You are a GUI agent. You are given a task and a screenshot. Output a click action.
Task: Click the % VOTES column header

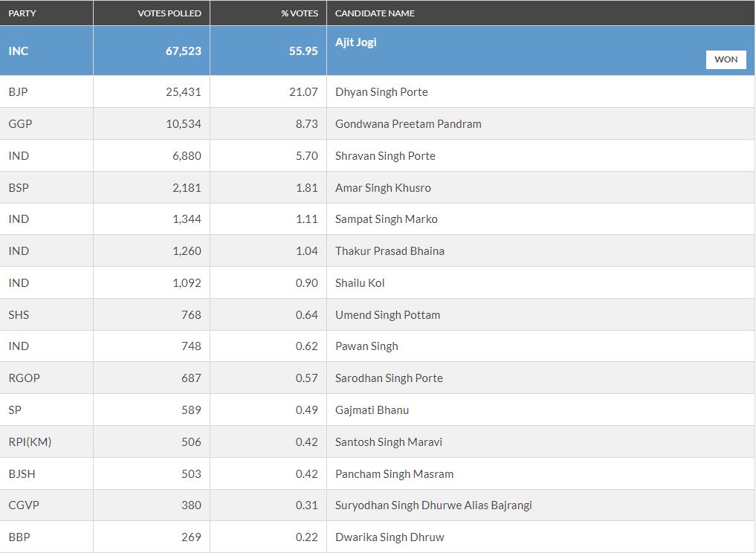coord(300,13)
